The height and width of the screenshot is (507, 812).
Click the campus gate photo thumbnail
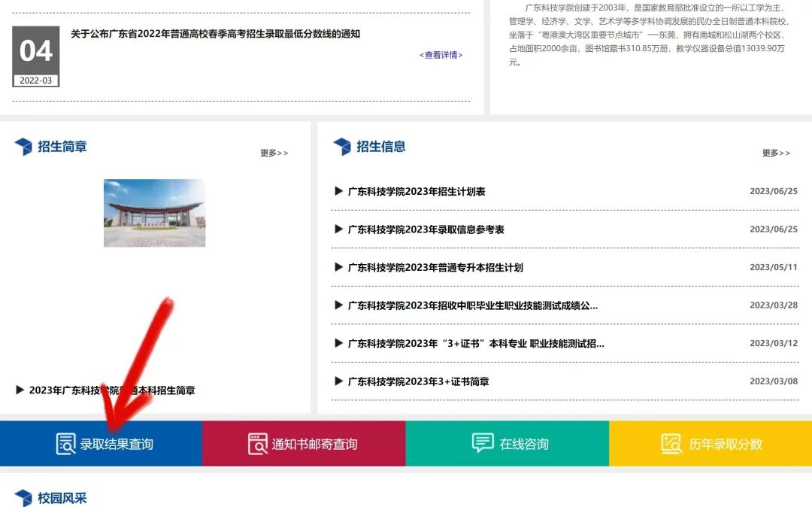click(154, 212)
